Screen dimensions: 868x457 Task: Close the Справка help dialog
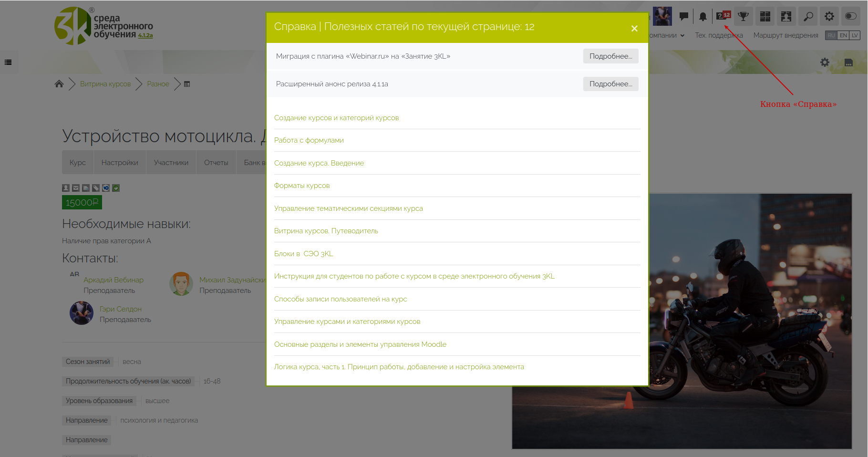click(x=634, y=29)
